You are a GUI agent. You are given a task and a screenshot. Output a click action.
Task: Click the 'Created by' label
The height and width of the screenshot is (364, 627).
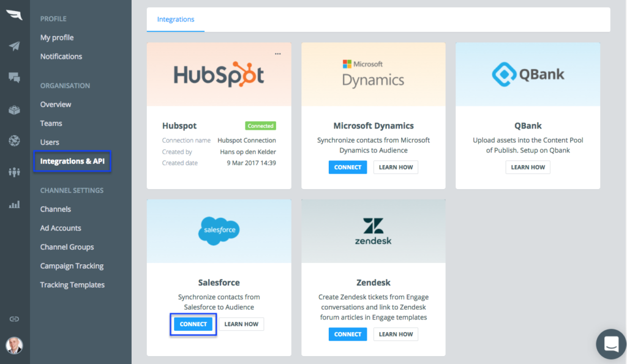point(177,152)
